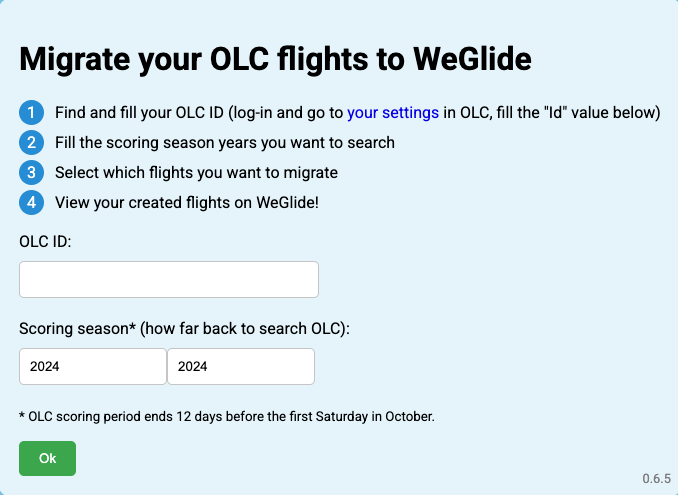Image resolution: width=678 pixels, height=495 pixels.
Task: Click the 'OLC ID:' label
Action: pos(45,241)
